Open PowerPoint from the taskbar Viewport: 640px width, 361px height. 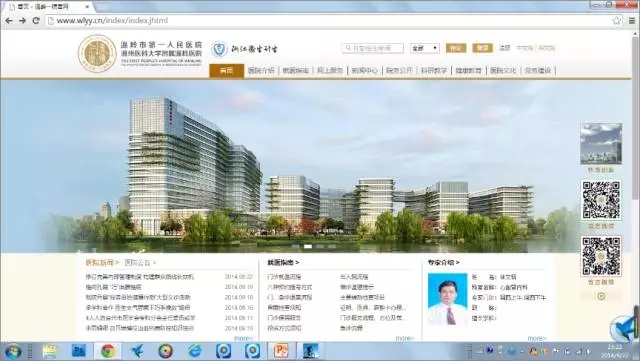click(281, 351)
